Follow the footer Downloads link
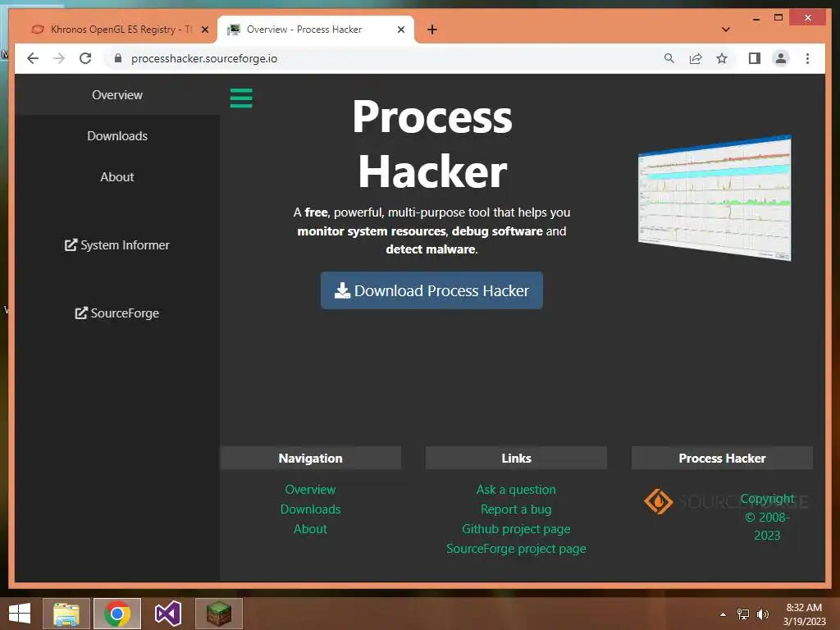This screenshot has width=840, height=630. pyautogui.click(x=310, y=509)
